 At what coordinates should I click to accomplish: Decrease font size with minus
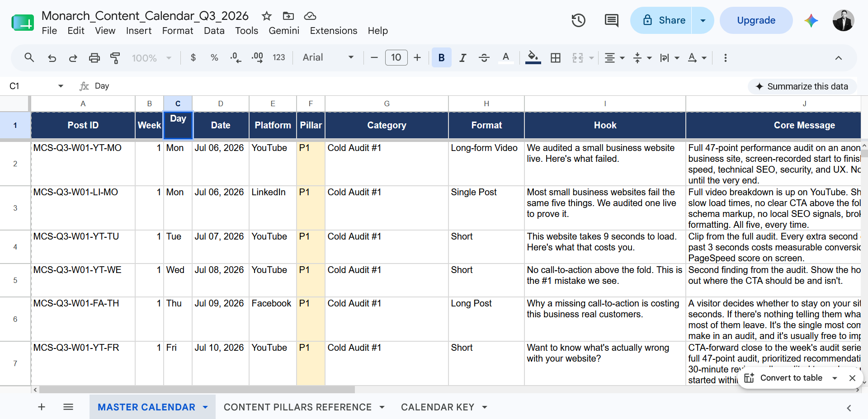pyautogui.click(x=374, y=58)
